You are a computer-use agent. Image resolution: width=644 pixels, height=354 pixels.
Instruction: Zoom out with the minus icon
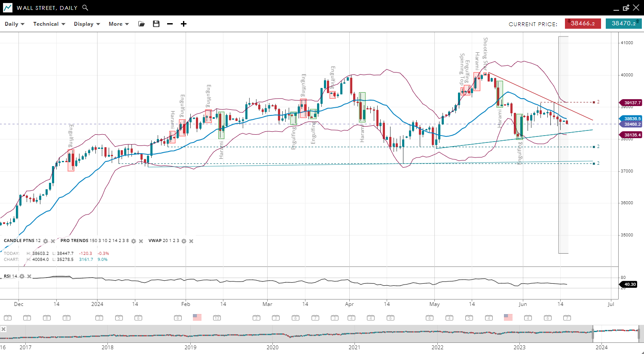(170, 24)
